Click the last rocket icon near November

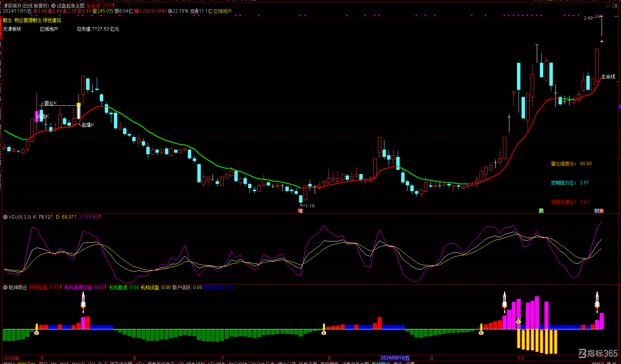597,302
